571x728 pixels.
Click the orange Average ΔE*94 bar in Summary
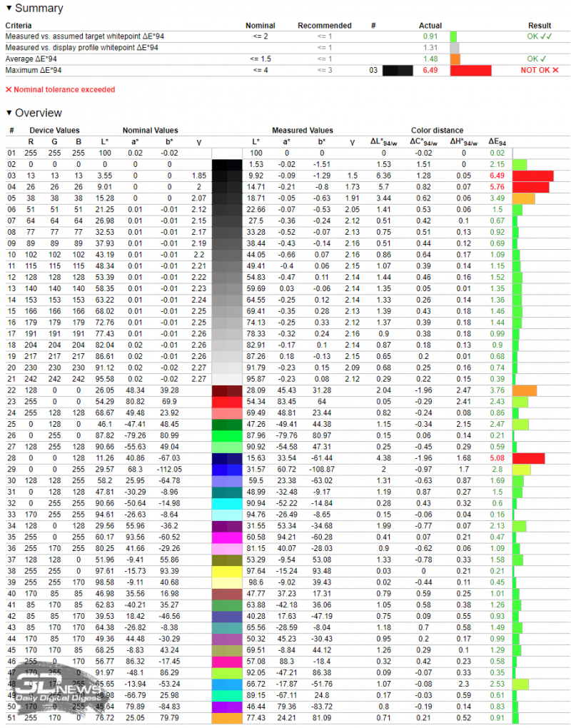point(455,59)
